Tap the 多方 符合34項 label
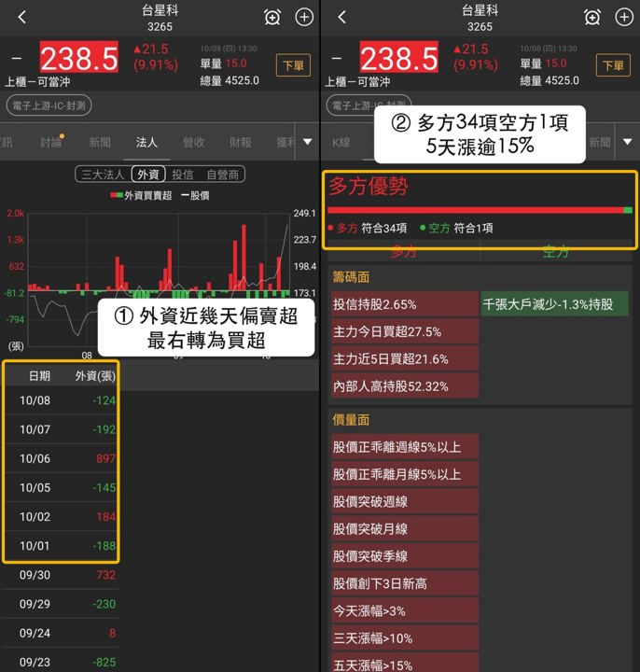This screenshot has height=672, width=640. coord(368,228)
